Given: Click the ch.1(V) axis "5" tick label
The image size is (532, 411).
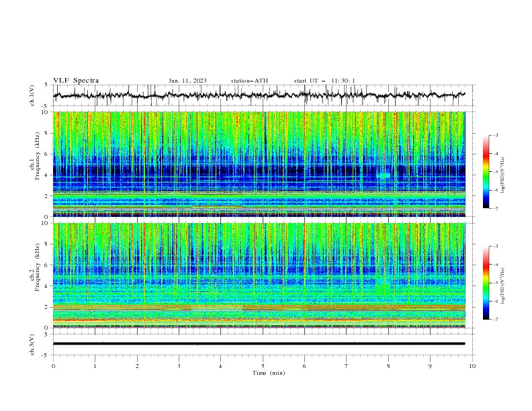Looking at the screenshot, I should pyautogui.click(x=46, y=85).
